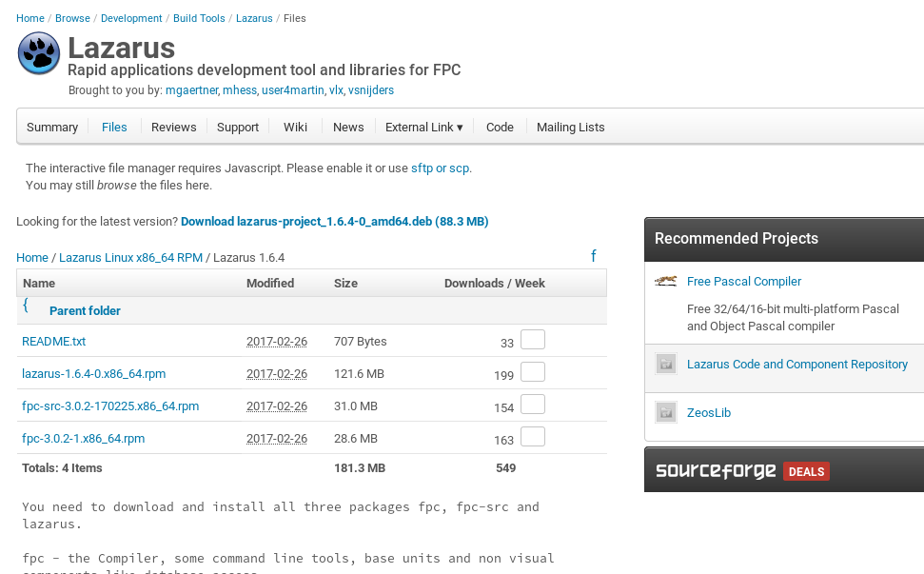Open the Reviews tab
The width and height of the screenshot is (924, 574).
[x=173, y=128]
